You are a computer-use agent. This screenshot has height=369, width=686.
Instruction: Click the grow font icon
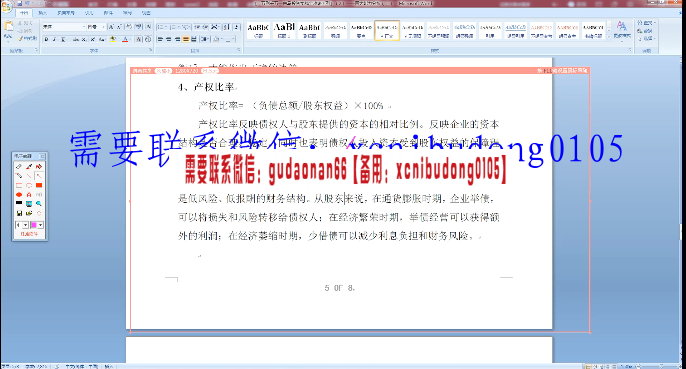click(111, 27)
